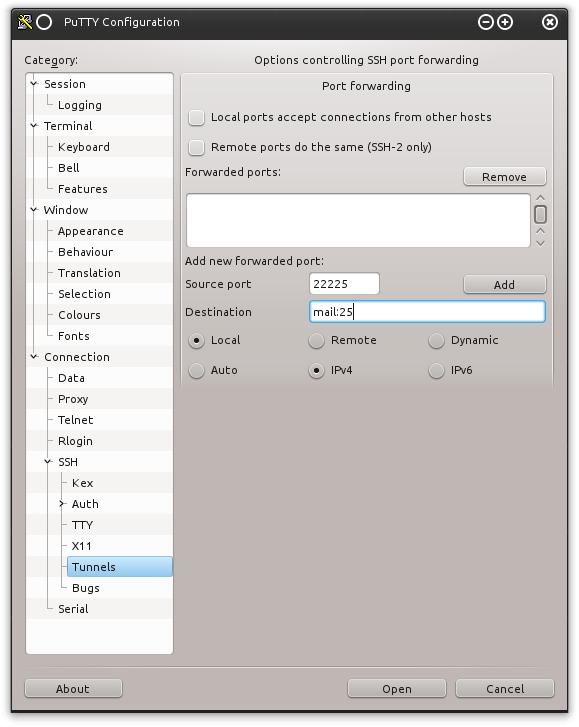
Task: Open the Proxy category
Action: (73, 399)
